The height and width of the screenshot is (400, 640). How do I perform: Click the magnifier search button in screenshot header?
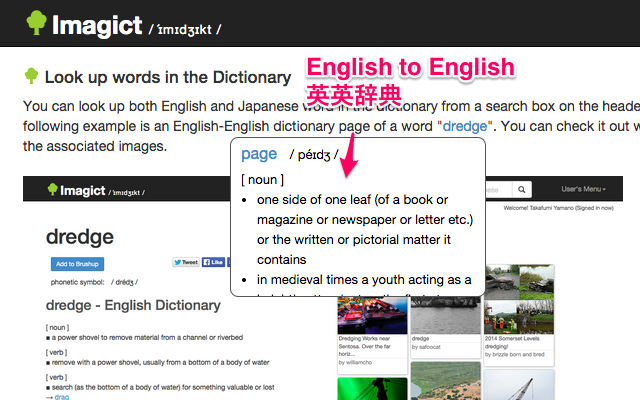[522, 189]
